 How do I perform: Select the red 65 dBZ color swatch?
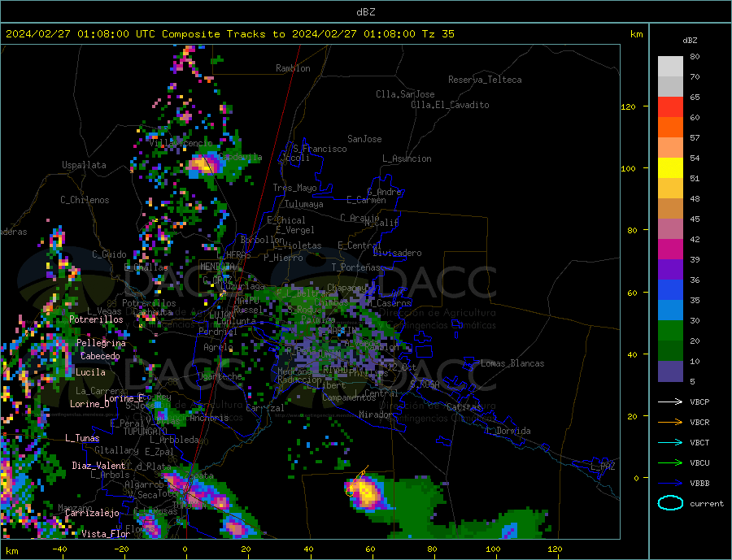pos(670,106)
